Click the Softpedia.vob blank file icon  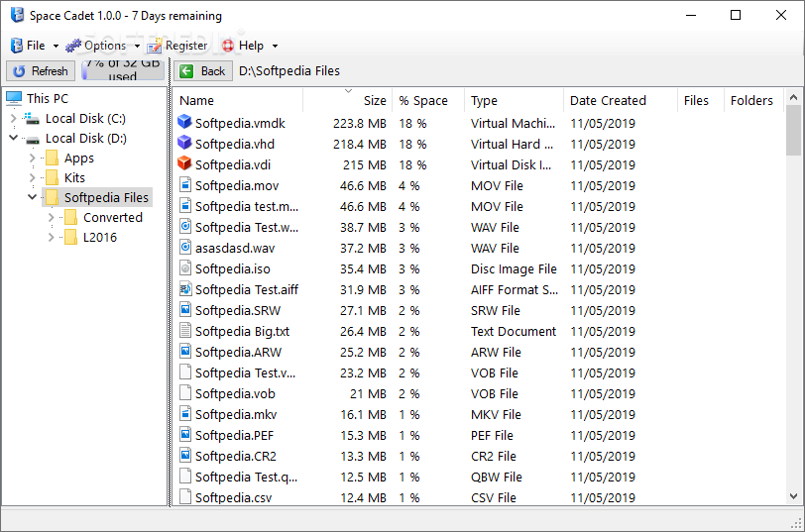[185, 393]
